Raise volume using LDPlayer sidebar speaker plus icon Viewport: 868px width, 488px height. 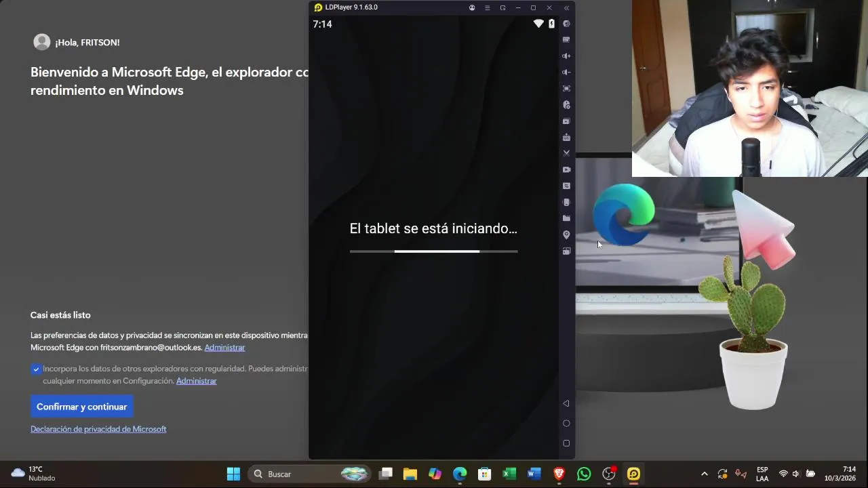pyautogui.click(x=566, y=56)
